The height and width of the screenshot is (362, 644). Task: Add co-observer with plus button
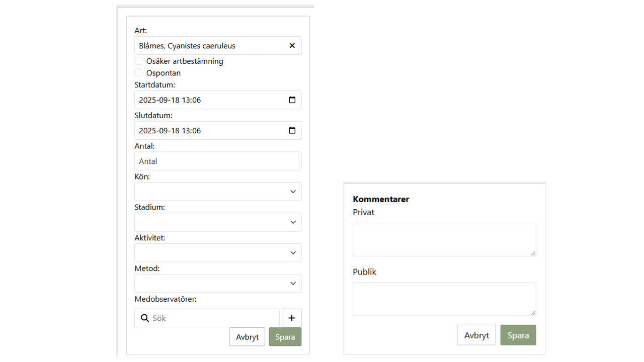[292, 318]
